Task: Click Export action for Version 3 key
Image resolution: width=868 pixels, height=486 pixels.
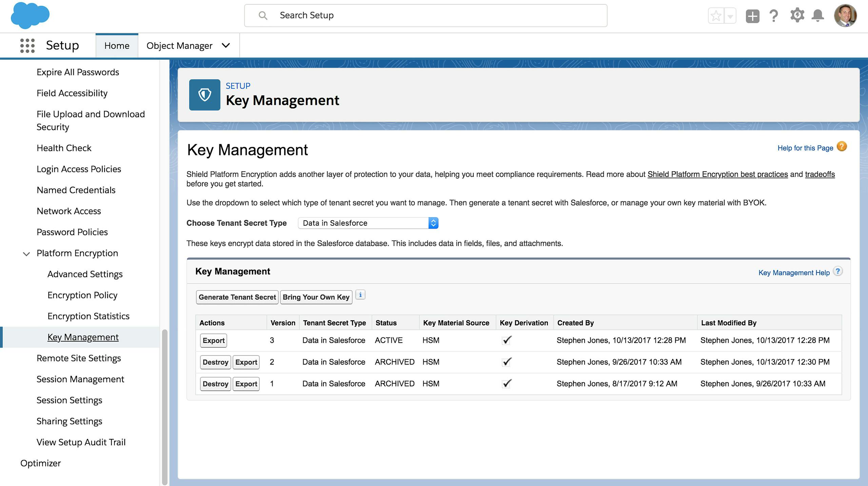Action: pos(213,340)
